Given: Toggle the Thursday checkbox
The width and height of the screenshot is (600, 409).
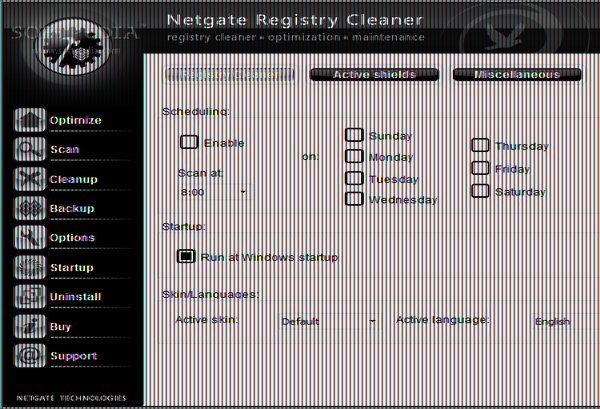Looking at the screenshot, I should [x=480, y=145].
